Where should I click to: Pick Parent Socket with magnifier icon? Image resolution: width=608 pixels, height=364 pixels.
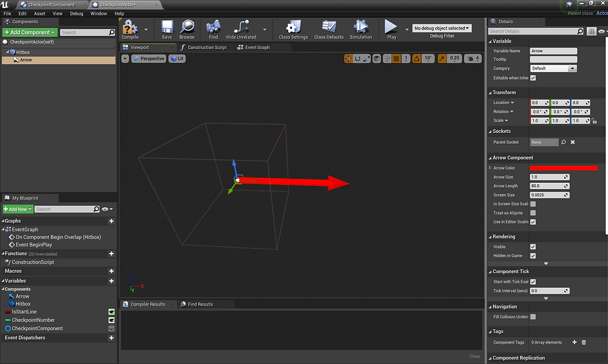click(x=563, y=142)
